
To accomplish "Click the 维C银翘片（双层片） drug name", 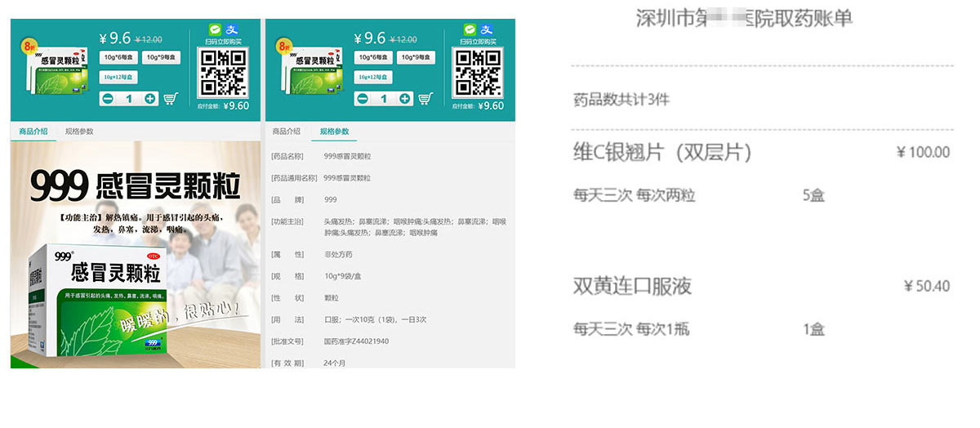I will click(x=662, y=152).
